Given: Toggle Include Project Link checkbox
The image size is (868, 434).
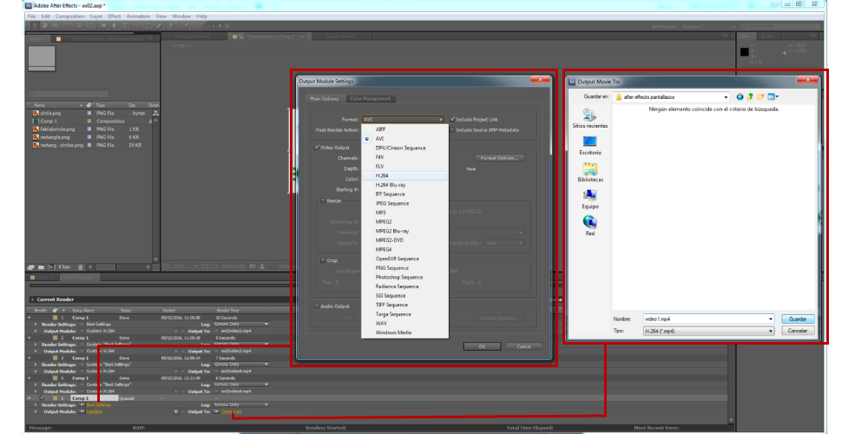Looking at the screenshot, I should coord(452,119).
